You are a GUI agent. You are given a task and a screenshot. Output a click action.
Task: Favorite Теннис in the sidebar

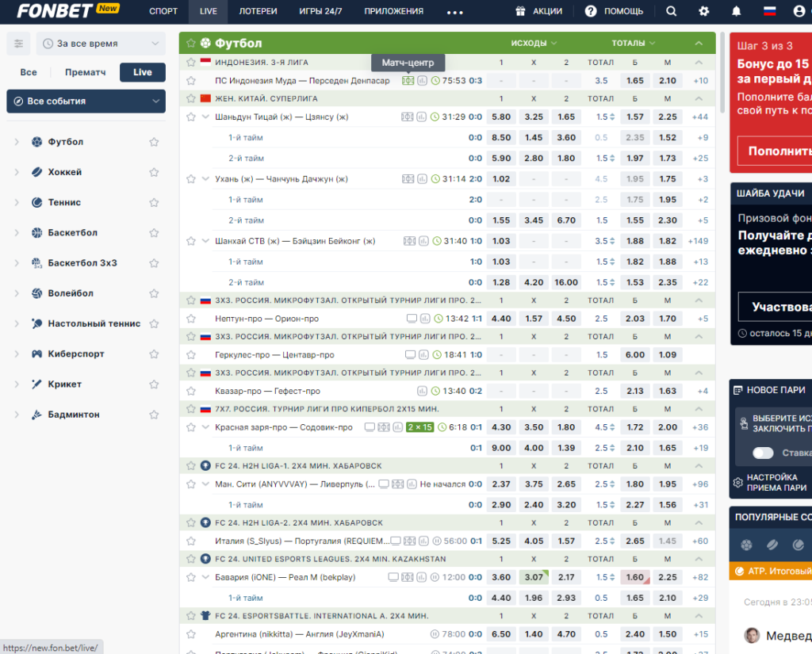154,203
